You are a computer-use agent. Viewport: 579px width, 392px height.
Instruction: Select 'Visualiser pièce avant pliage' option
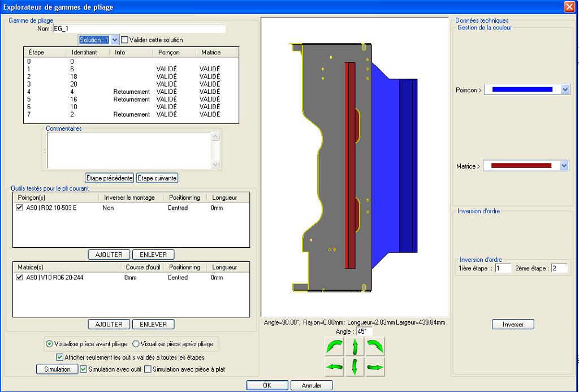click(x=49, y=344)
